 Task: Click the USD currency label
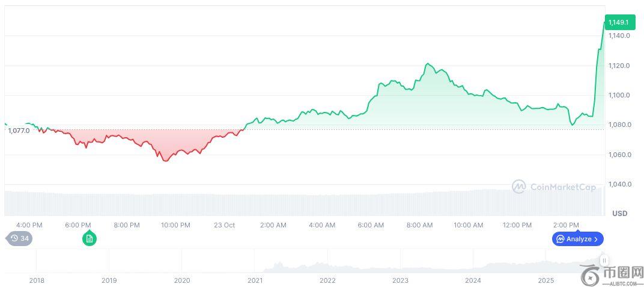click(x=619, y=214)
